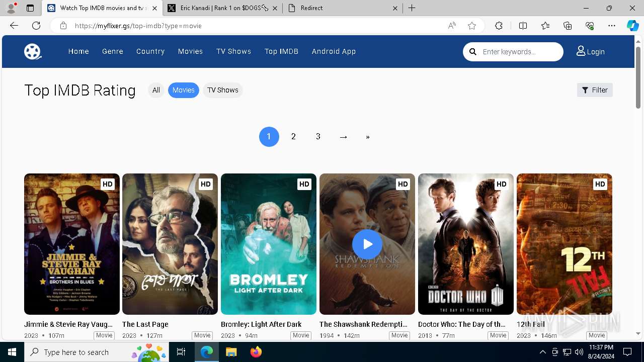Viewport: 644px width, 362px height.
Task: Open Read aloud icon in address bar
Action: [452, 26]
